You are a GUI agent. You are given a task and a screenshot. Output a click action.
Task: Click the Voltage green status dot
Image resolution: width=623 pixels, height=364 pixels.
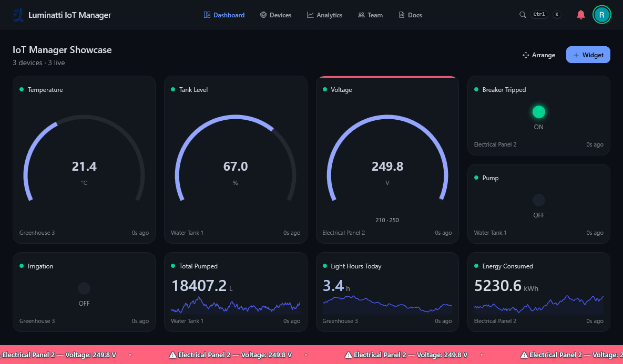point(324,89)
